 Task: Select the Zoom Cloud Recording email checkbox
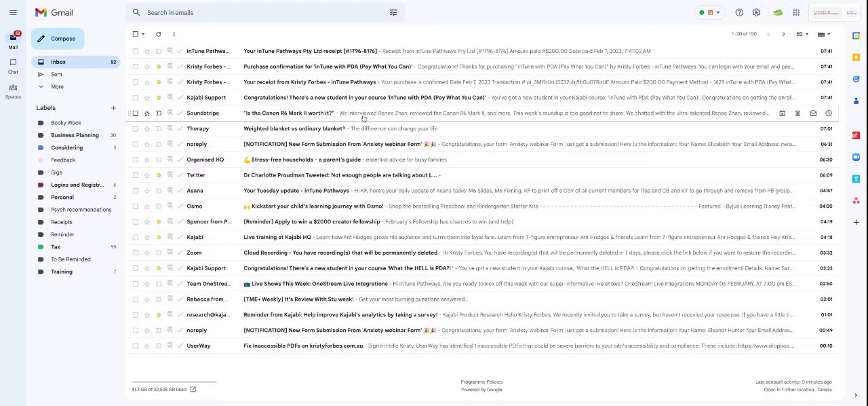136,253
